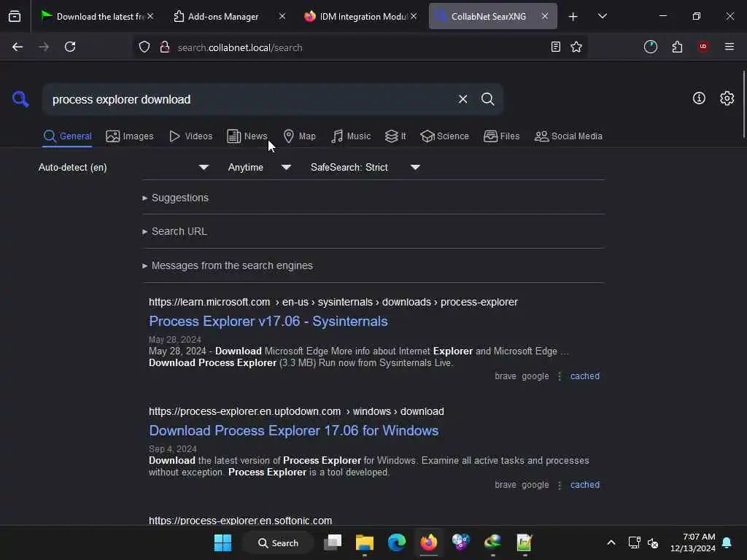
Task: Open Task View on the taskbar
Action: coord(333,542)
